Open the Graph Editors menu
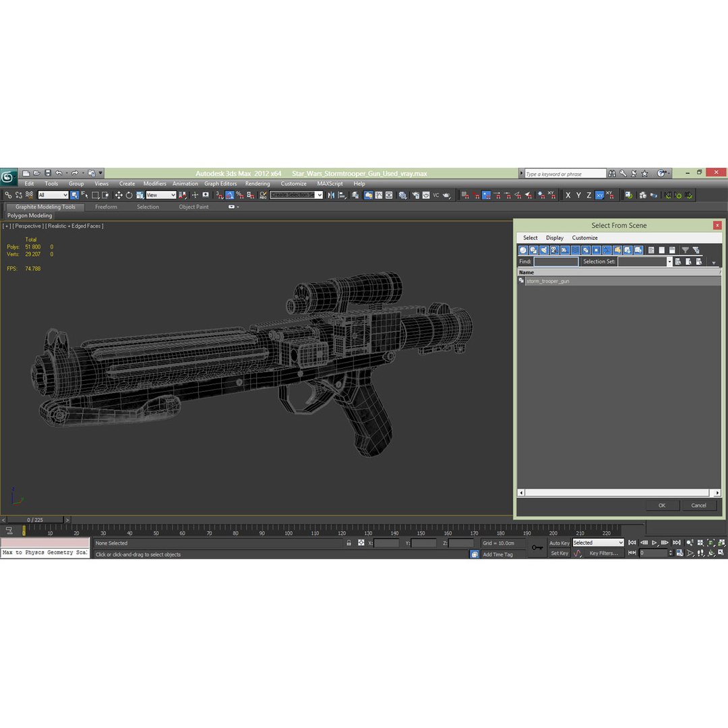The width and height of the screenshot is (728, 728). click(x=220, y=184)
